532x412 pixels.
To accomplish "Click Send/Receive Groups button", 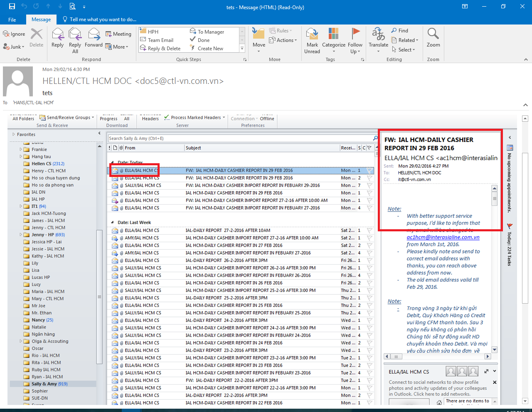I will 68,118.
